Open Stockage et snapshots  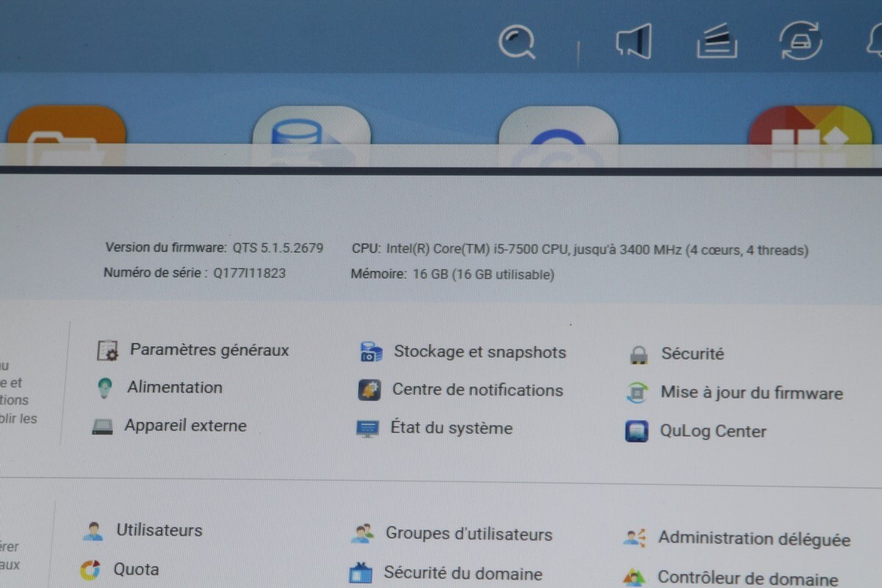(480, 352)
